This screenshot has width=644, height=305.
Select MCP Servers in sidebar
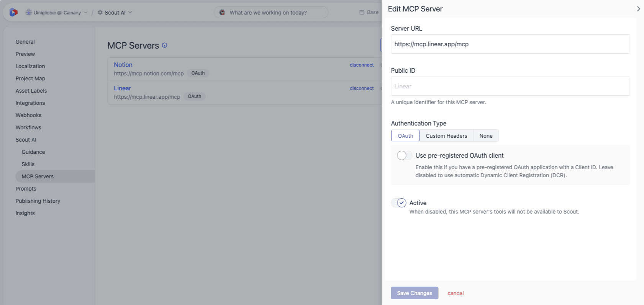(x=55, y=176)
